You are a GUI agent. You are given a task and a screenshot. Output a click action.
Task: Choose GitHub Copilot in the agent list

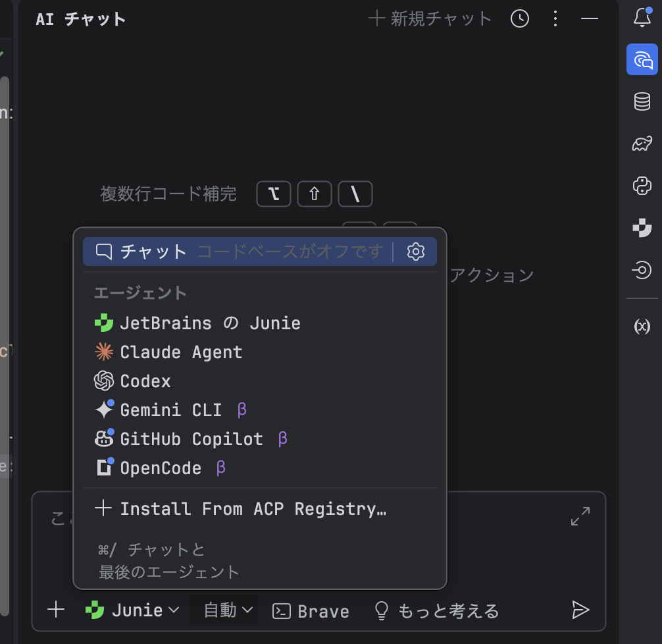(191, 439)
